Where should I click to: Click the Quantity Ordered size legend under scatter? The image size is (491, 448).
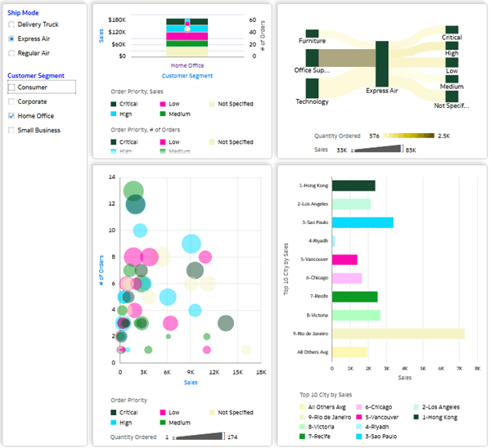(199, 436)
